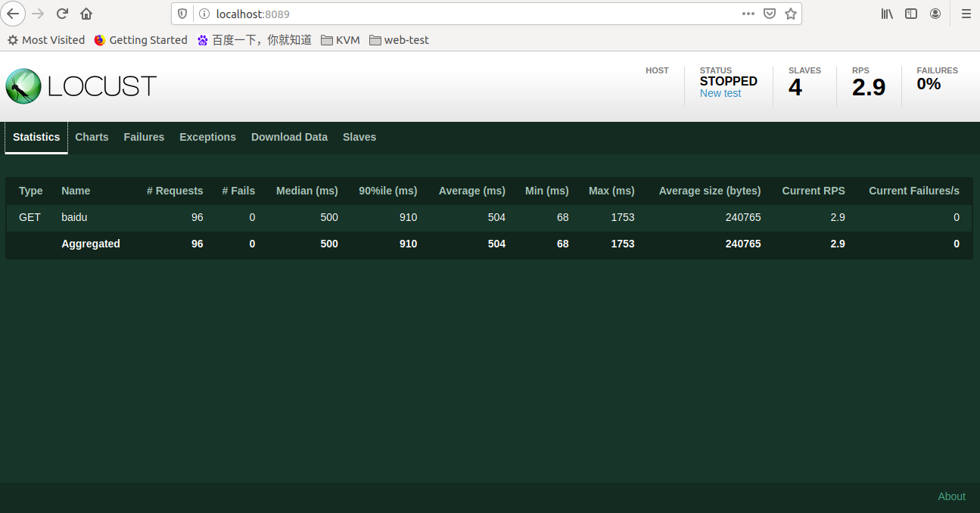Open the Slaves tab
Viewport: 980px width, 513px height.
[359, 137]
